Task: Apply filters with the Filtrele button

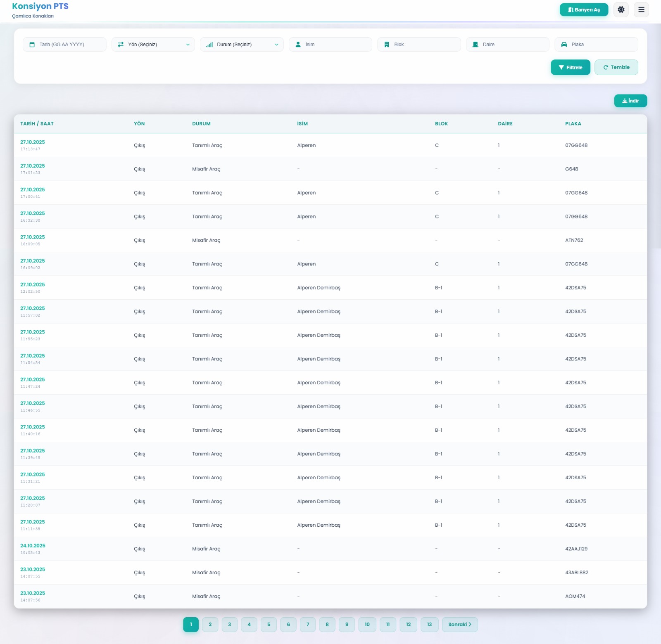Action: point(570,67)
